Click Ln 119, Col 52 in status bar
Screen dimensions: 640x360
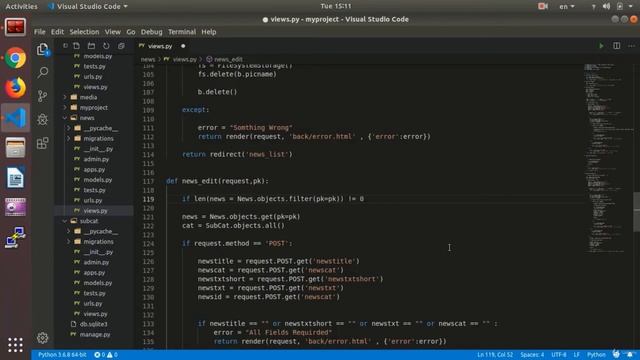495,355
